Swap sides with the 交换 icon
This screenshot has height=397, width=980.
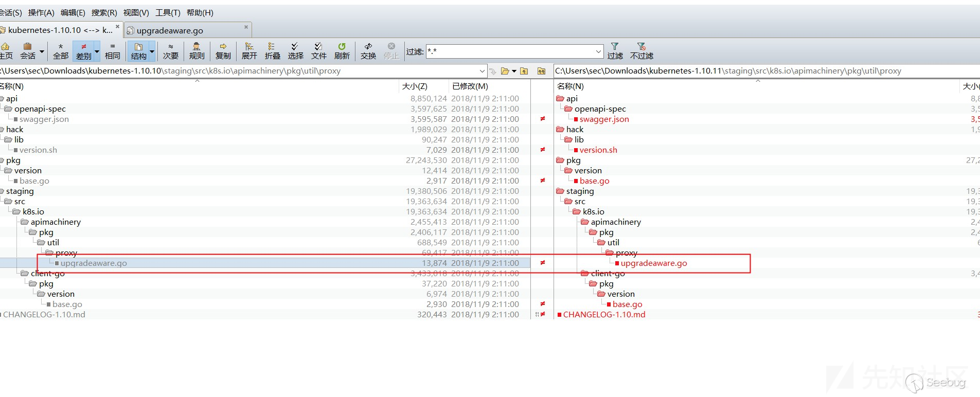(368, 51)
